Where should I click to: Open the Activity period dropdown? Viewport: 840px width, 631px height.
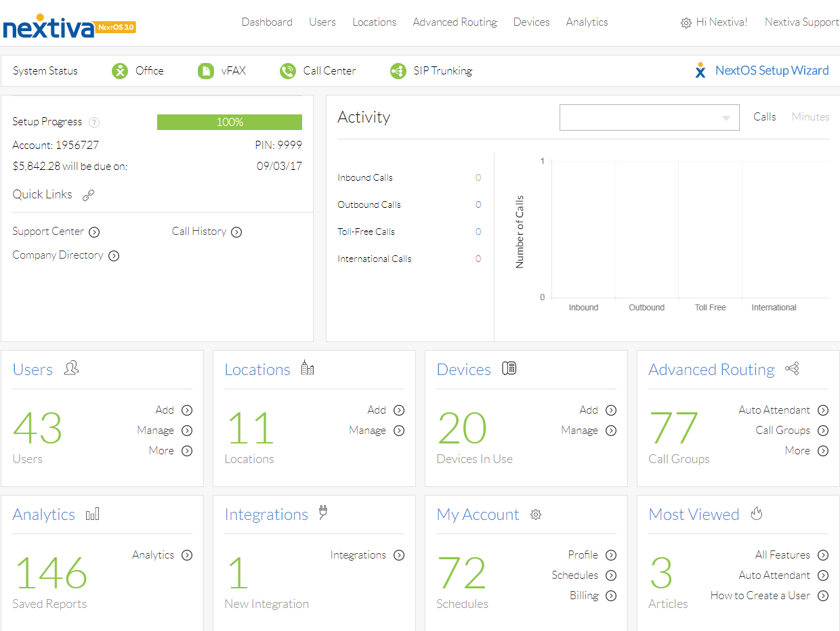tap(649, 117)
